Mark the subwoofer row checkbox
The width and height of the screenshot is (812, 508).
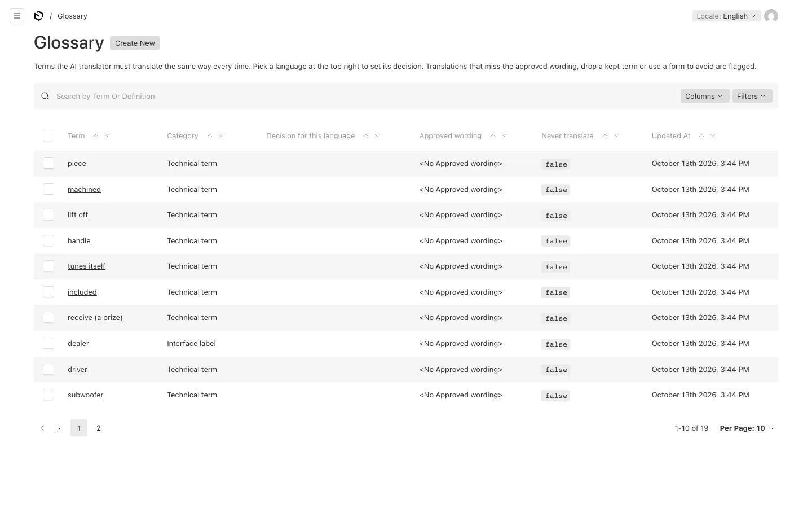pos(48,395)
